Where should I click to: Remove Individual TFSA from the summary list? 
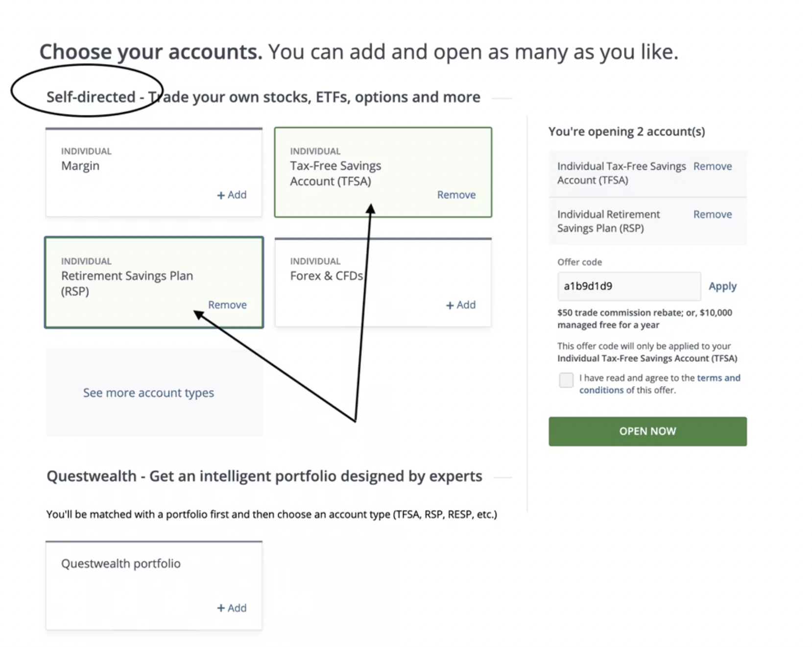(x=713, y=166)
